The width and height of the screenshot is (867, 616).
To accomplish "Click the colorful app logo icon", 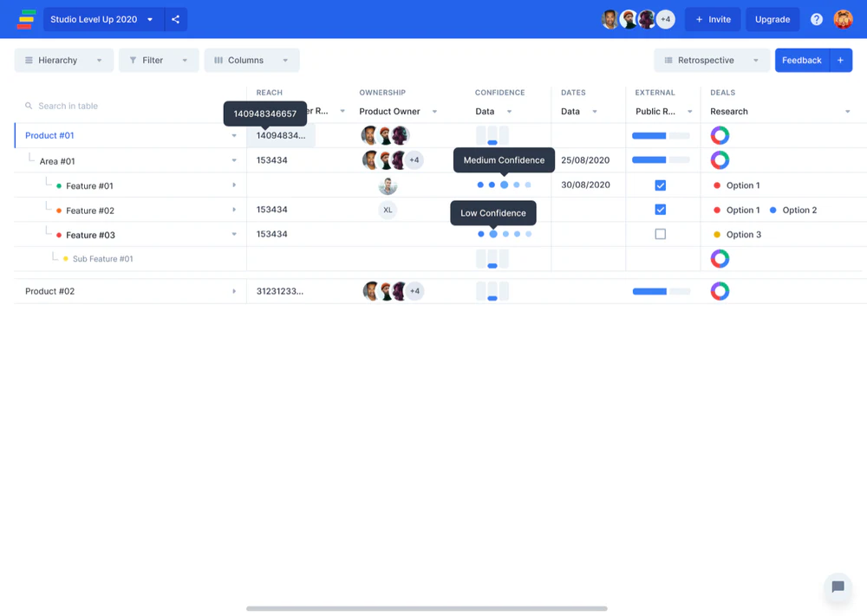I will tap(26, 19).
